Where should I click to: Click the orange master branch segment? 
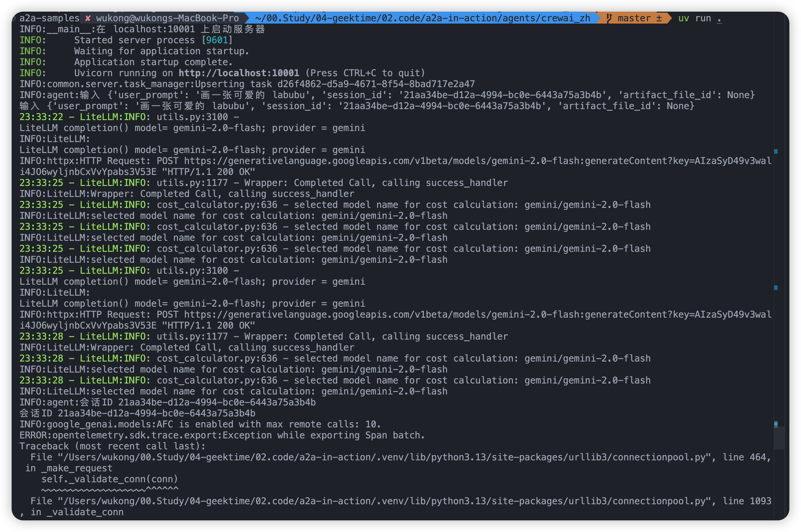[634, 18]
